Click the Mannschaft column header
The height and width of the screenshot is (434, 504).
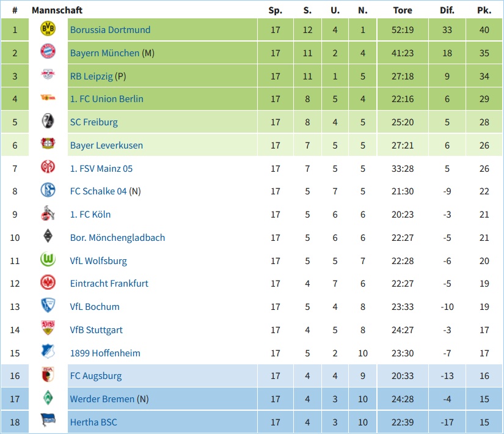pos(57,10)
